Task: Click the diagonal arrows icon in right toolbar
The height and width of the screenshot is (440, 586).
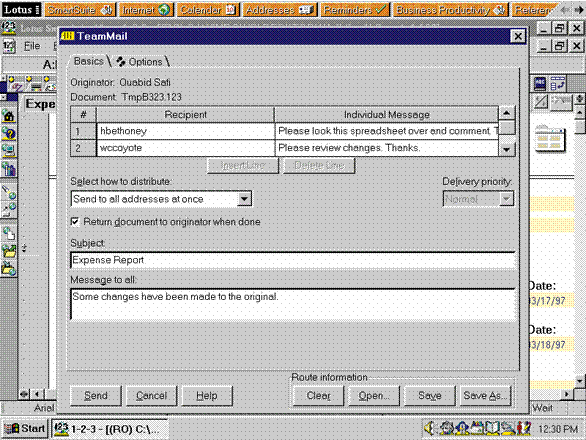Action: click(x=541, y=102)
